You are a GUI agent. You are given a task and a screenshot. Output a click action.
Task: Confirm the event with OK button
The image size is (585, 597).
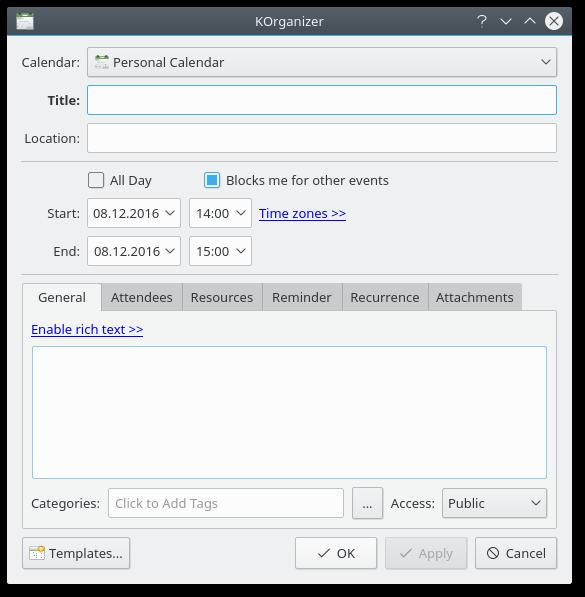point(336,553)
